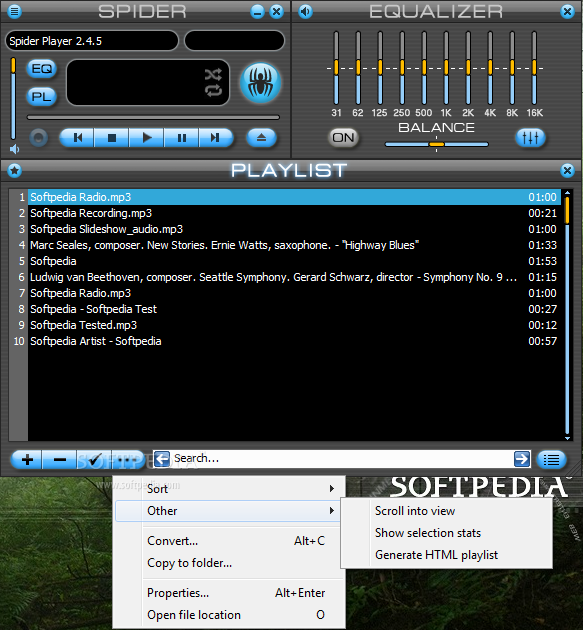Open the Spider main menu icon

point(14,11)
